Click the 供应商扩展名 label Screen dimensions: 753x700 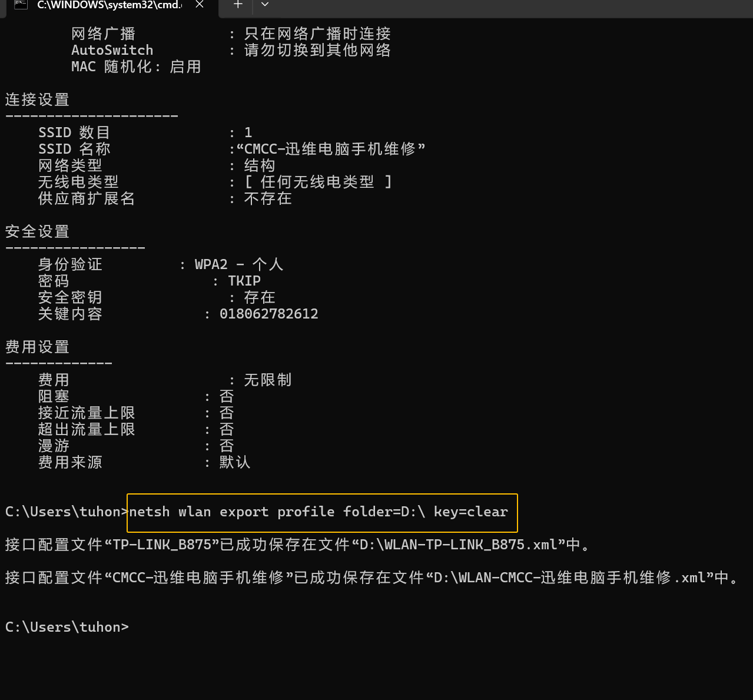87,198
